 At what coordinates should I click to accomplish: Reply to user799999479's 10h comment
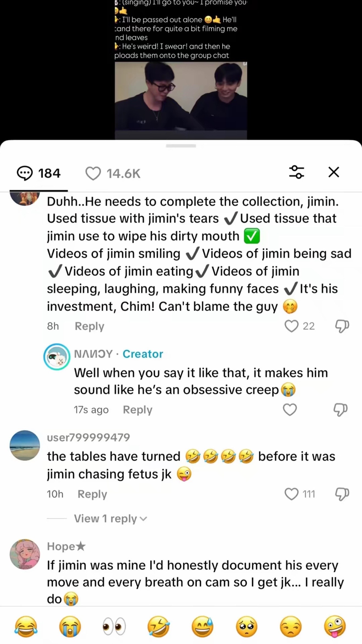pos(92,494)
